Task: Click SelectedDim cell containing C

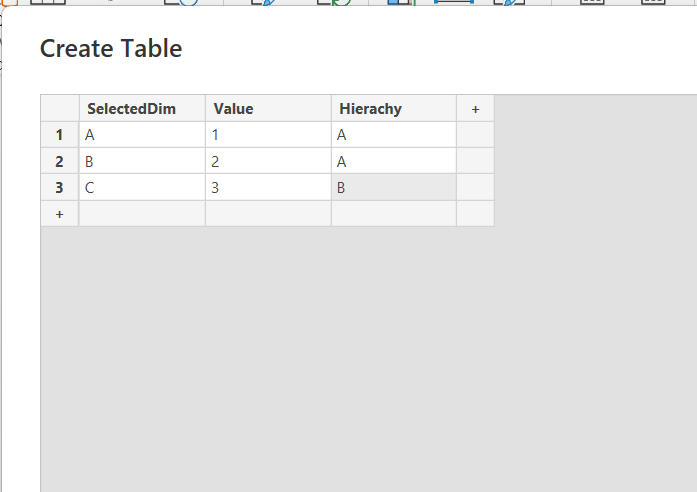Action: pyautogui.click(x=142, y=188)
